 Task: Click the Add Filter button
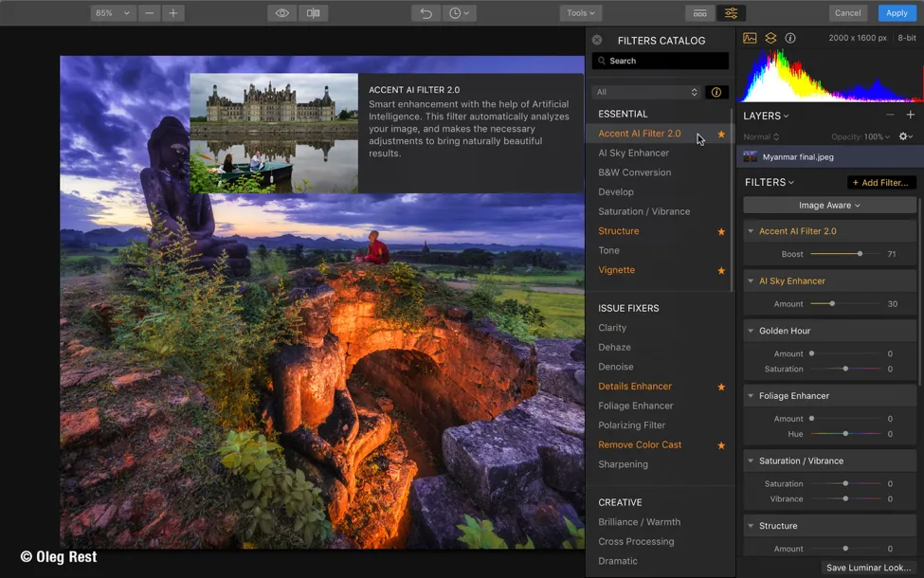tap(881, 182)
